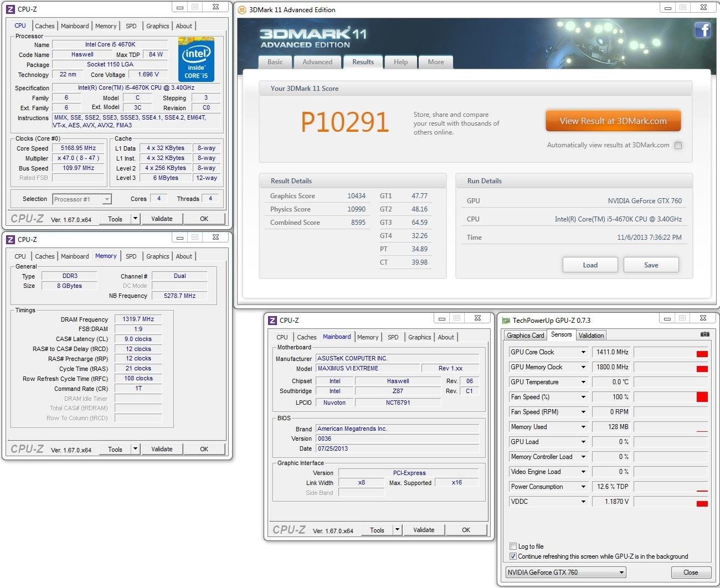Select the Graphics Card tab in GPU-Z
The image size is (720, 588).
pos(526,336)
